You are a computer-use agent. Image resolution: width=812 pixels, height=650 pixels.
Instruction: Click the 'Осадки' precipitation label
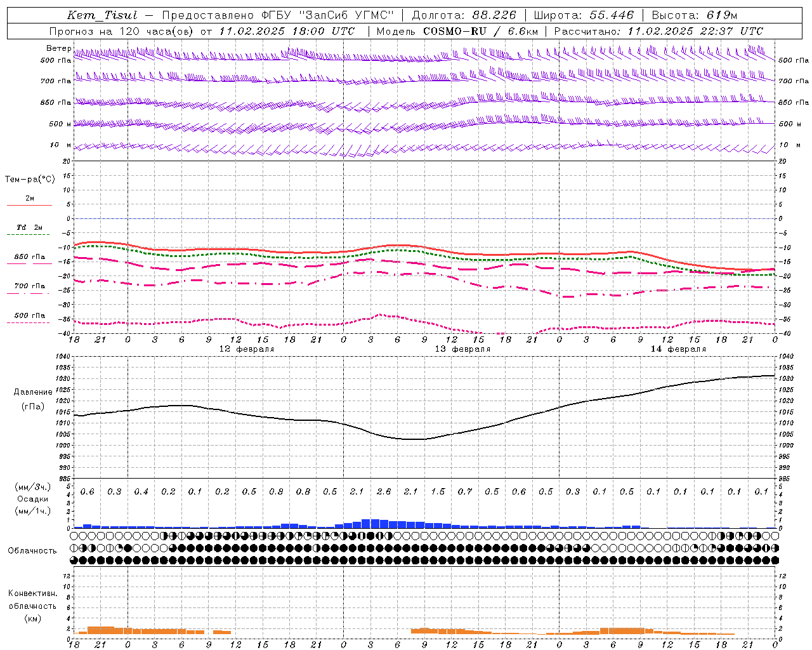coord(33,499)
